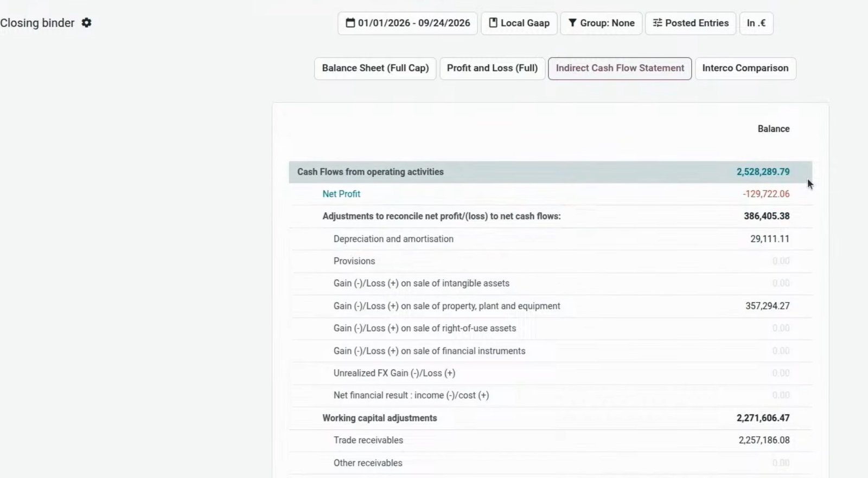Click the book icon beside Local Gaap
The width and height of the screenshot is (868, 478).
point(493,23)
